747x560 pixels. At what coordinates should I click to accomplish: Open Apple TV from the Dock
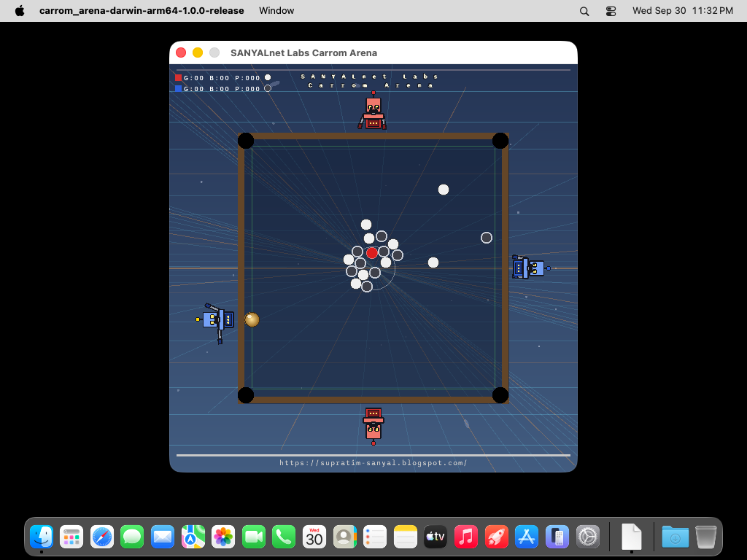pos(436,537)
